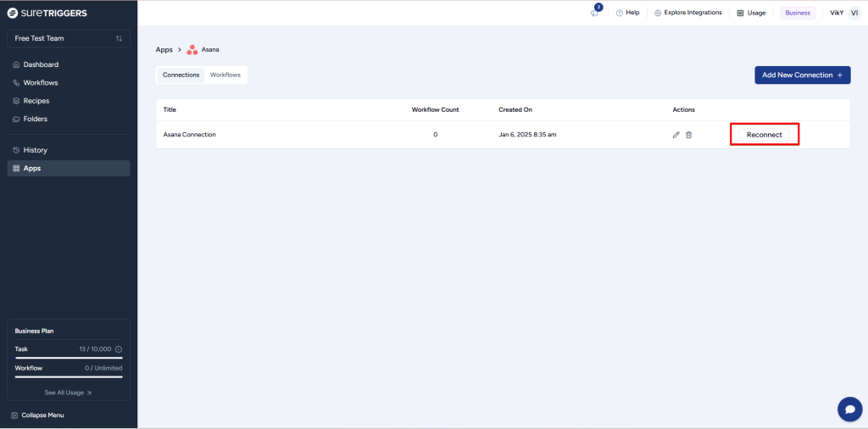Click Add New Connection button

802,75
